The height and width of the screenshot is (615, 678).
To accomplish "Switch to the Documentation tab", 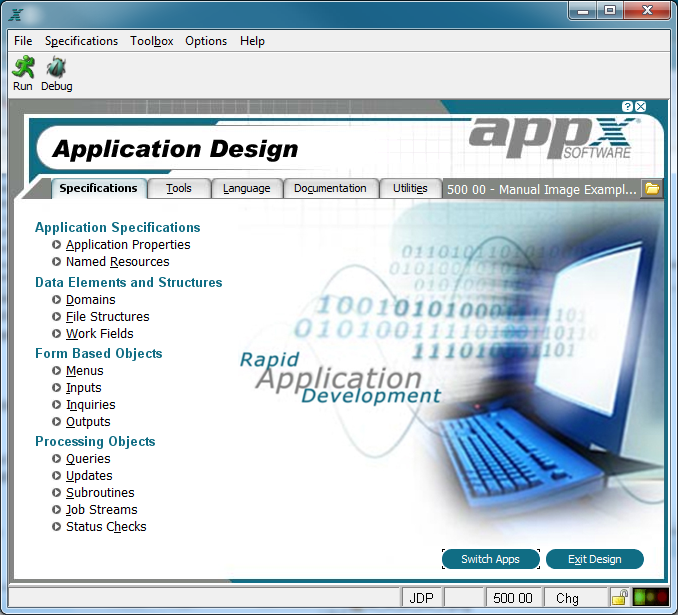I will coord(330,189).
